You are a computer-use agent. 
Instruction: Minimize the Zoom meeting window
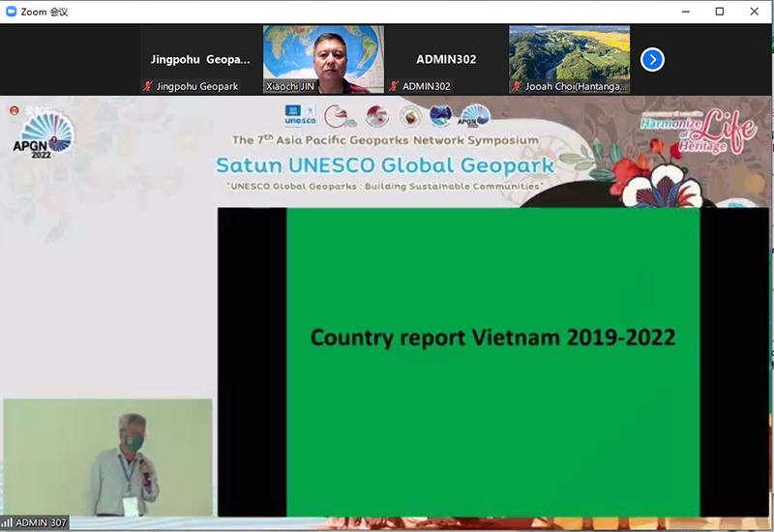coord(683,12)
